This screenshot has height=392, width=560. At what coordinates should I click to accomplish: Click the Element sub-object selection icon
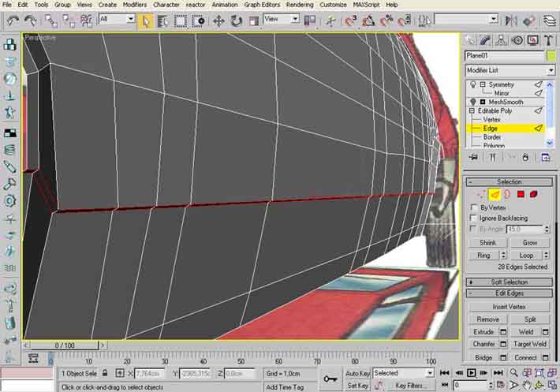tap(534, 194)
